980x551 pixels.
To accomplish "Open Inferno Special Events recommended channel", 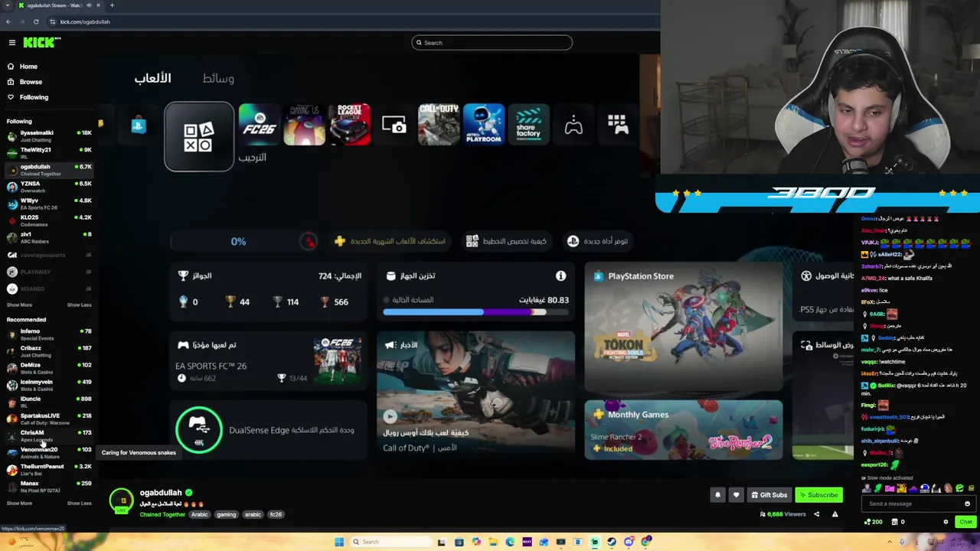I will tap(48, 334).
